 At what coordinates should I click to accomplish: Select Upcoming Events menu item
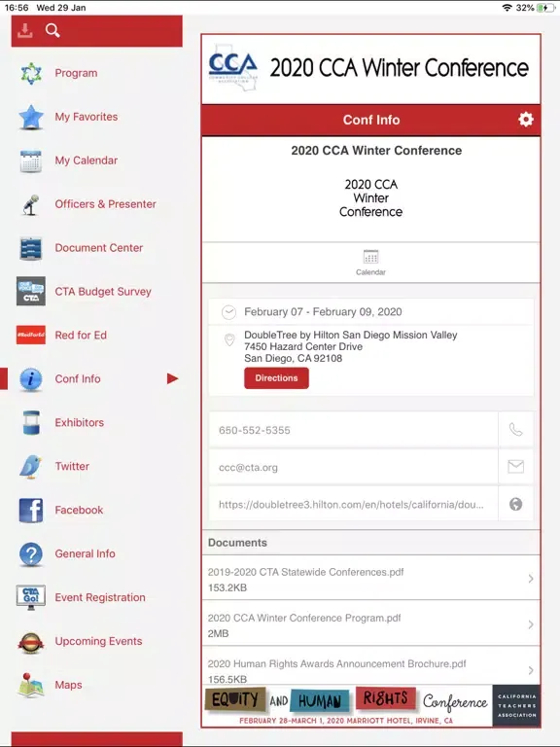tap(98, 641)
